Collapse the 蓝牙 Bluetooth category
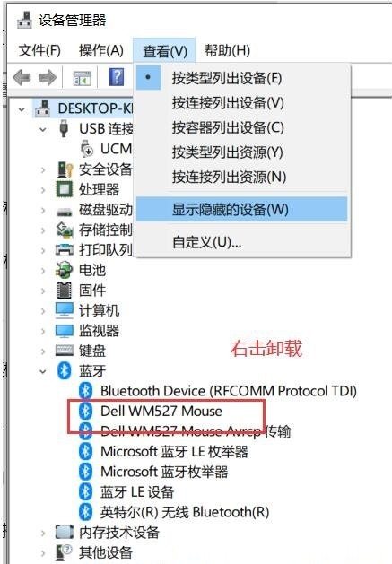 [x=43, y=371]
